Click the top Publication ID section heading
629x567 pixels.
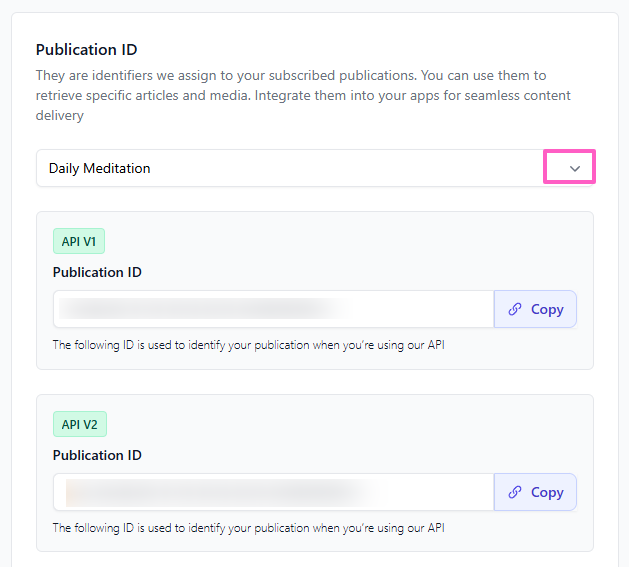coord(87,50)
